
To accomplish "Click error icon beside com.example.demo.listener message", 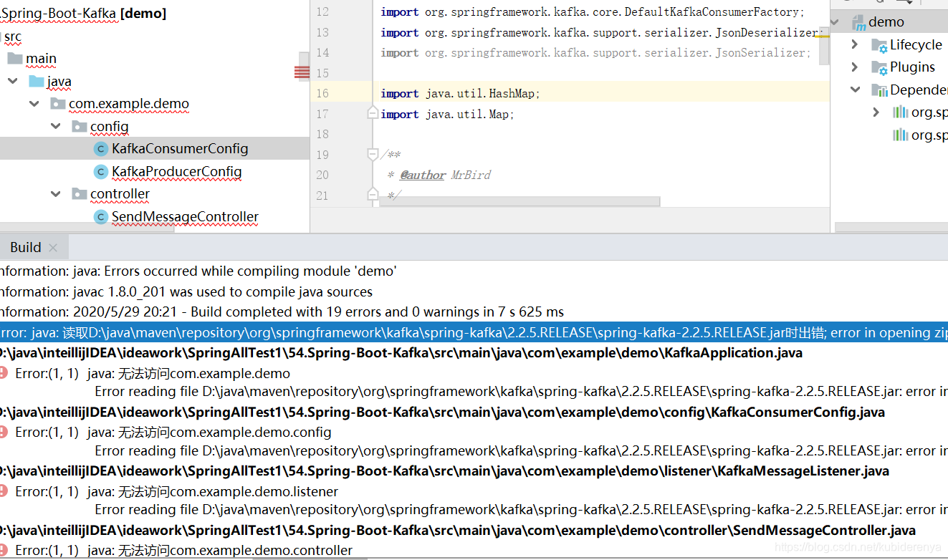I will point(4,491).
